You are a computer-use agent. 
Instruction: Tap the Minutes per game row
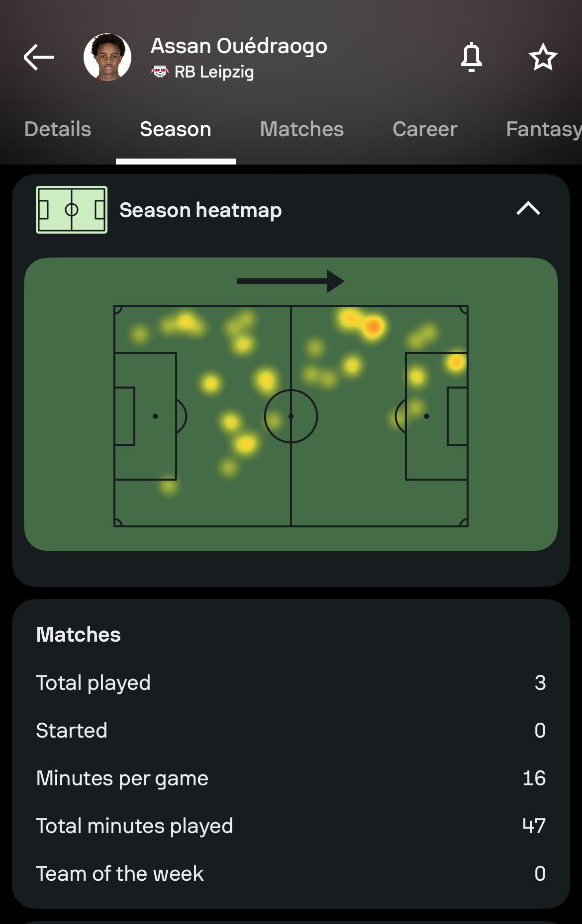(291, 778)
